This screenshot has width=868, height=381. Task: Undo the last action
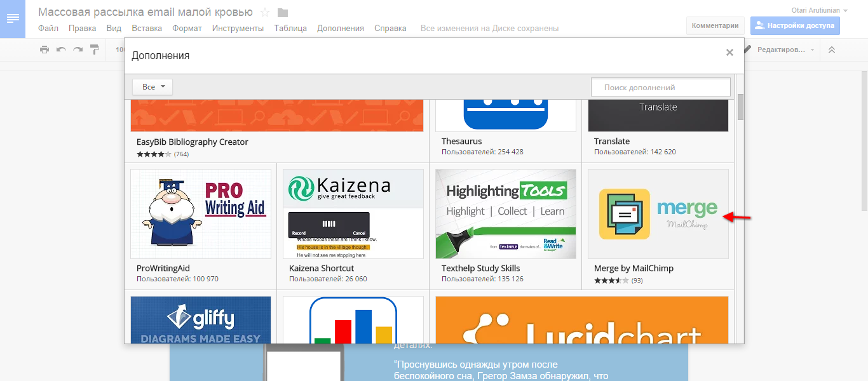[61, 50]
